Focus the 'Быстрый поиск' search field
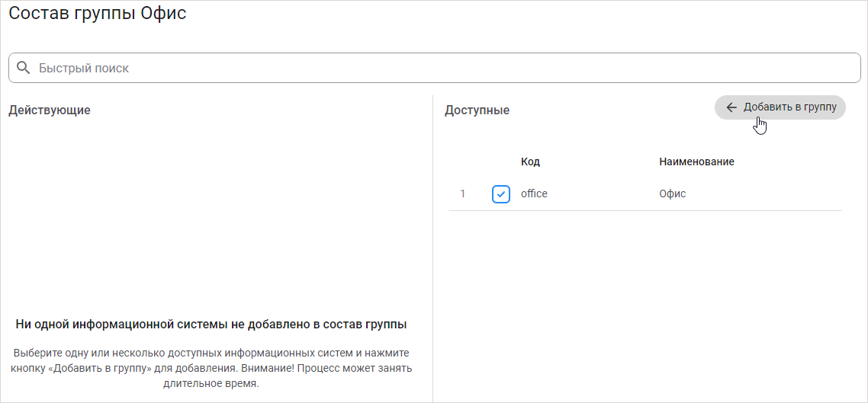 tap(435, 68)
